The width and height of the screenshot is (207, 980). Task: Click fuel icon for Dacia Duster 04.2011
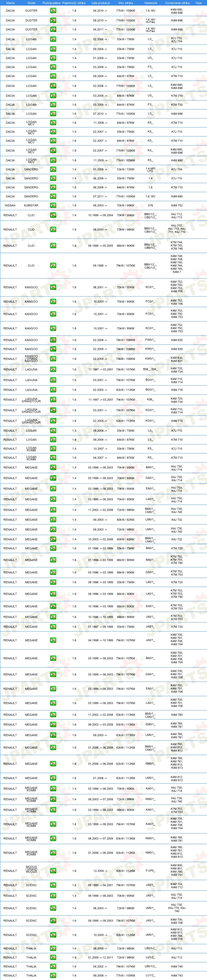pos(53,29)
